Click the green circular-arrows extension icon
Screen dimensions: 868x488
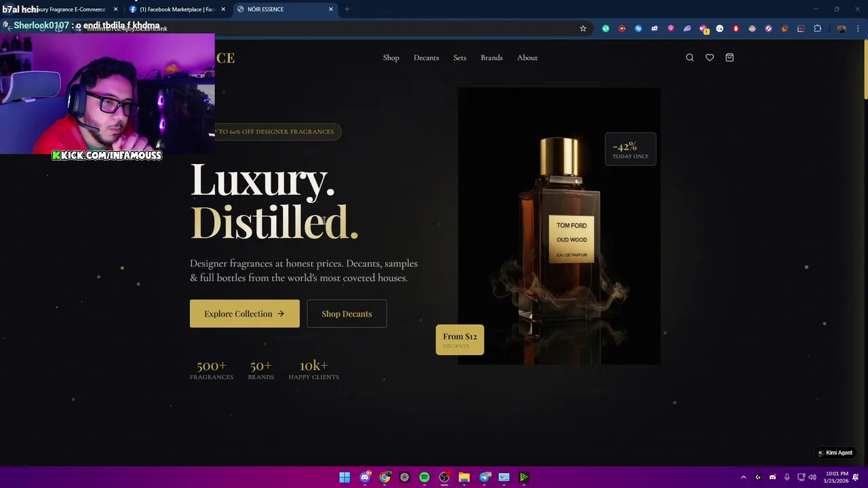[606, 28]
